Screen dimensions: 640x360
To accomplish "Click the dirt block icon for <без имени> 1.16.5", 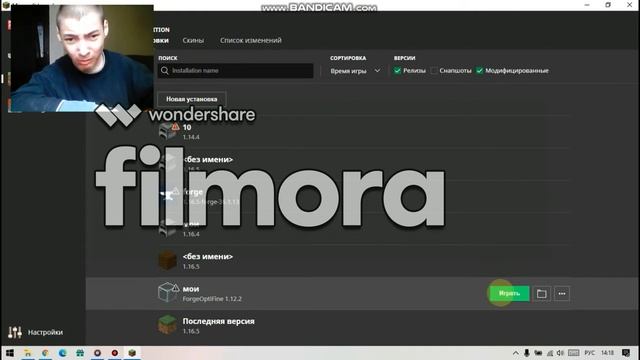I will [167, 261].
